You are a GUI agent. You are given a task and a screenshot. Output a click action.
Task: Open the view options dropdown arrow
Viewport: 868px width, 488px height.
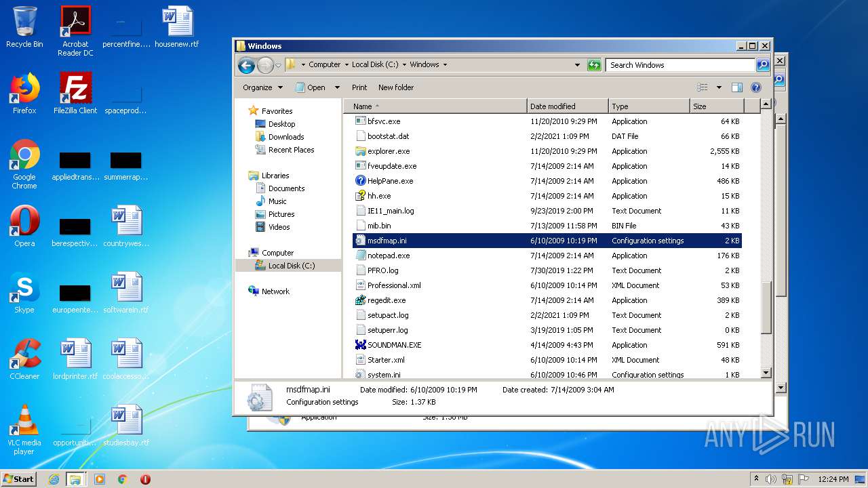[x=719, y=87]
